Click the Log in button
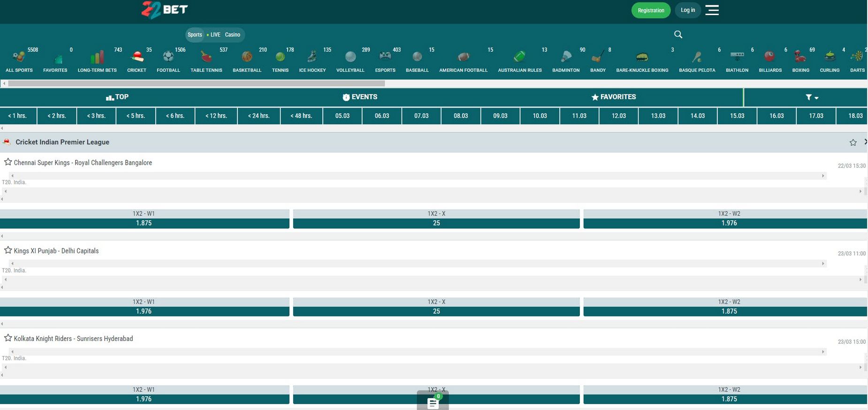868x410 pixels. (x=688, y=10)
